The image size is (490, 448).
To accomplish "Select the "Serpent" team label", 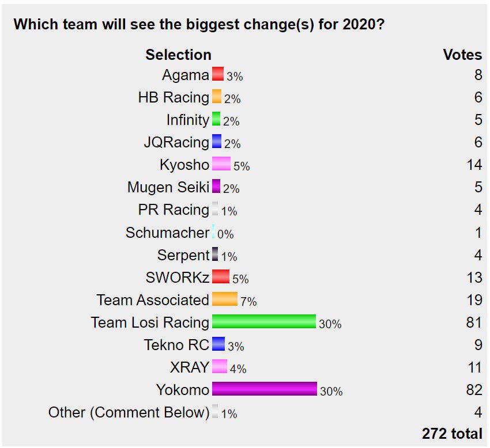I will pyautogui.click(x=183, y=255).
